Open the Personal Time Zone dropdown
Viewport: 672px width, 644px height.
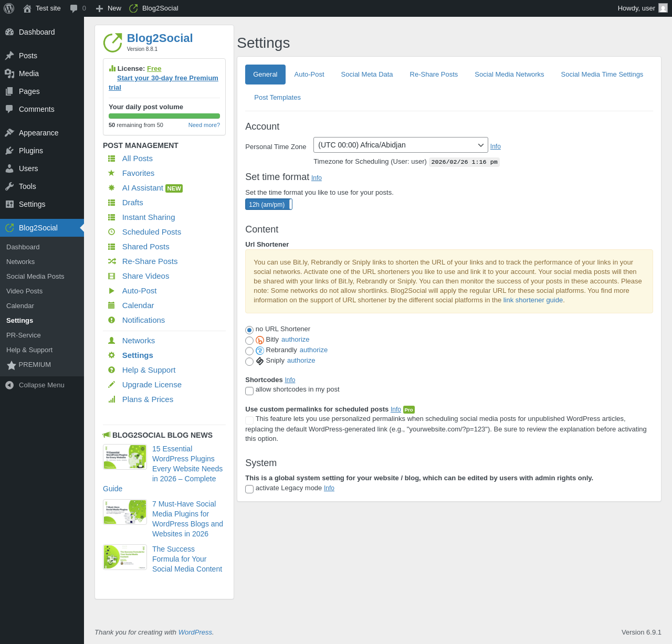pos(401,145)
